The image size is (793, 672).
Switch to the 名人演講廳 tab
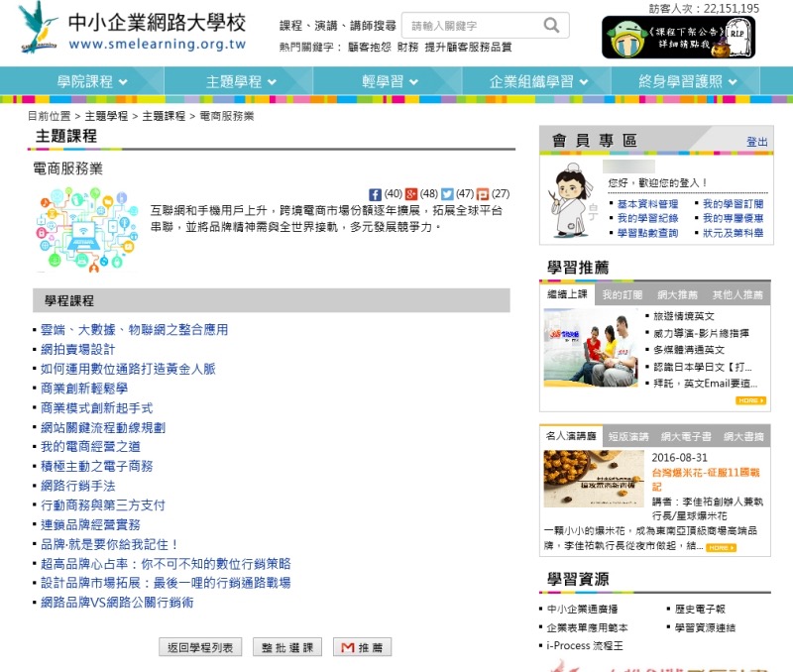[571, 436]
